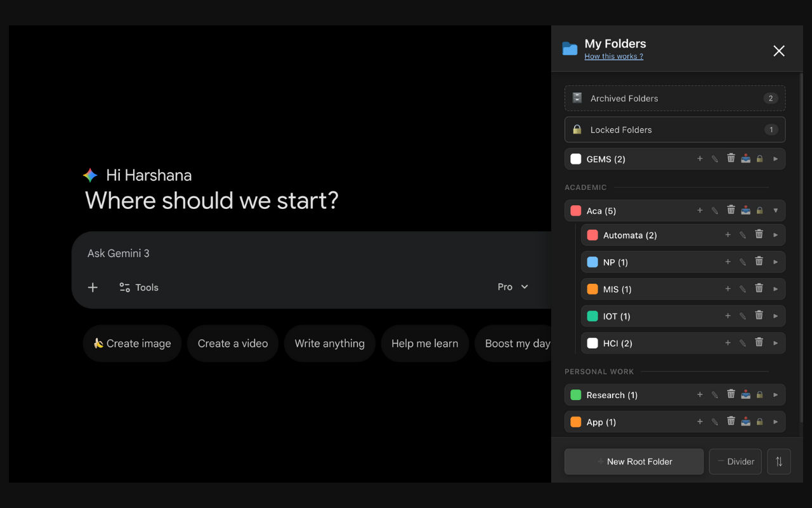Toggle the lock on the GEMS folder
This screenshot has width=812, height=508.
coord(759,159)
